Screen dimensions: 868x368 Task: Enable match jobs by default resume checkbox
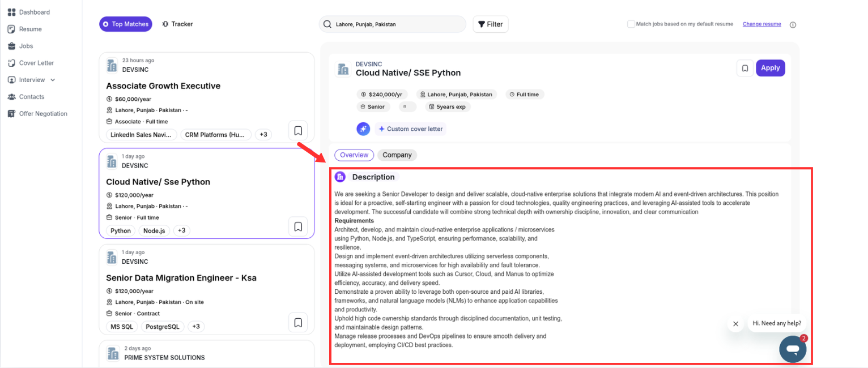tap(631, 24)
